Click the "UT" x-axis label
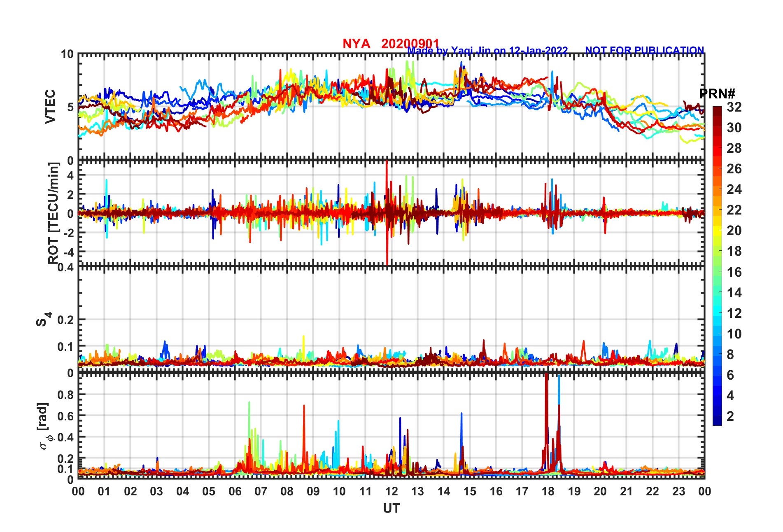This screenshot has height=532, width=783. pos(391,509)
